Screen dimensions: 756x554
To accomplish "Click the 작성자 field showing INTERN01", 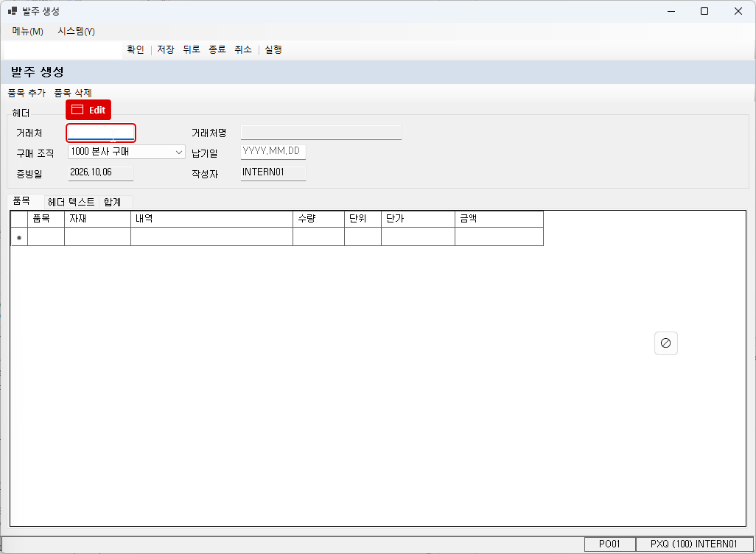I will [x=273, y=172].
